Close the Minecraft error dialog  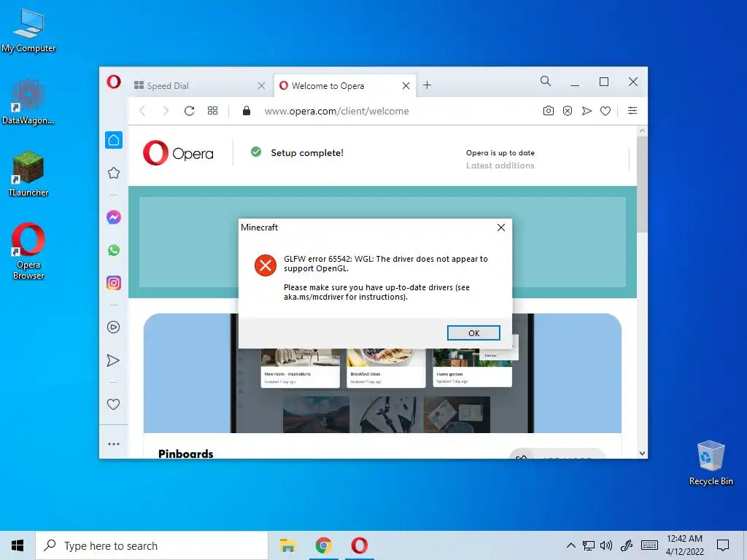(500, 227)
